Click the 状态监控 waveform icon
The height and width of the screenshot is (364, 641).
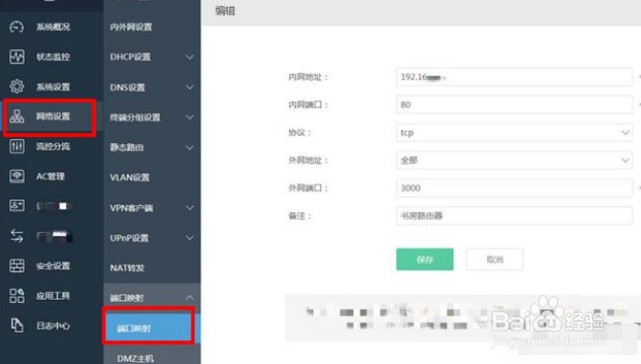17,57
